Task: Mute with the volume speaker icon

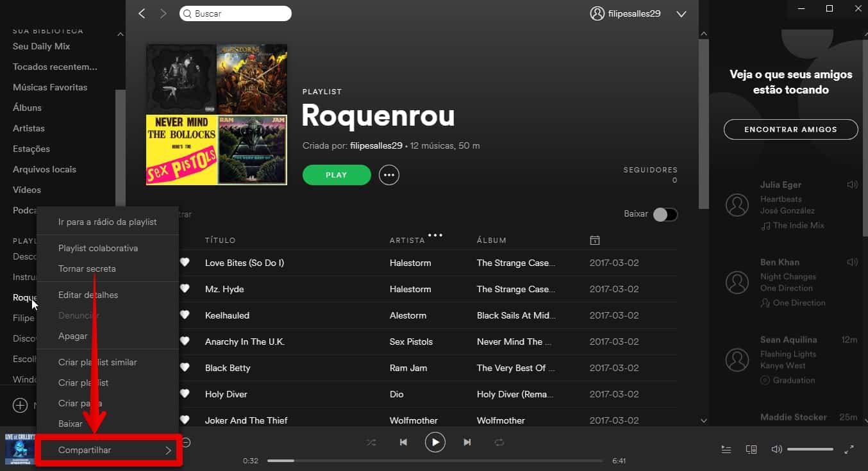Action: [776, 450]
